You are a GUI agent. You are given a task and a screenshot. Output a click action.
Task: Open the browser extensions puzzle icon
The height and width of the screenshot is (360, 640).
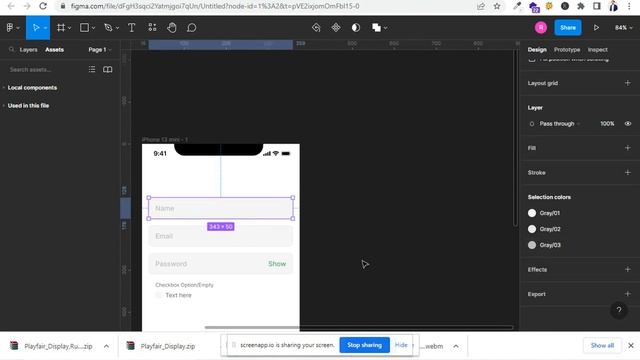(581, 6)
